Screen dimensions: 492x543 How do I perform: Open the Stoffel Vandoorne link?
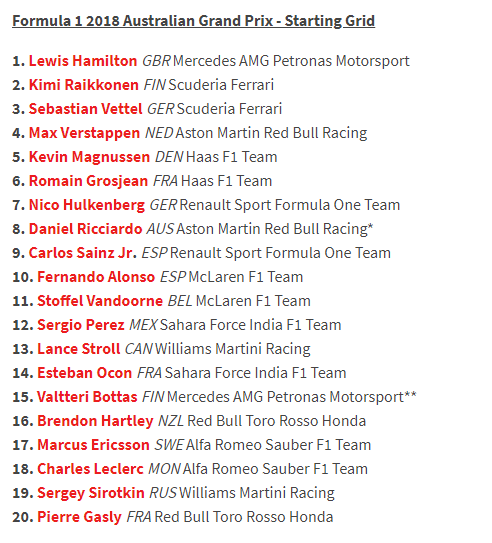[100, 301]
